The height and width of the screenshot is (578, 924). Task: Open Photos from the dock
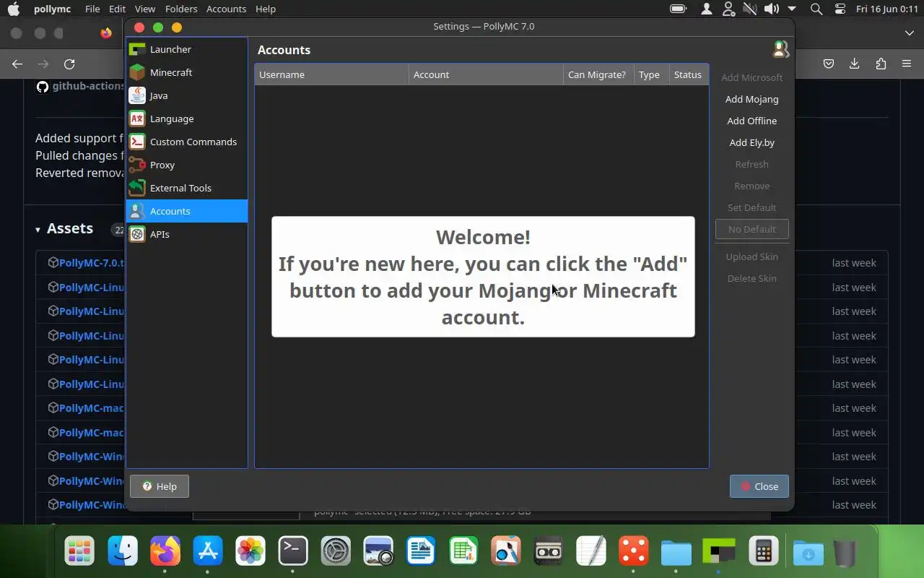click(250, 552)
